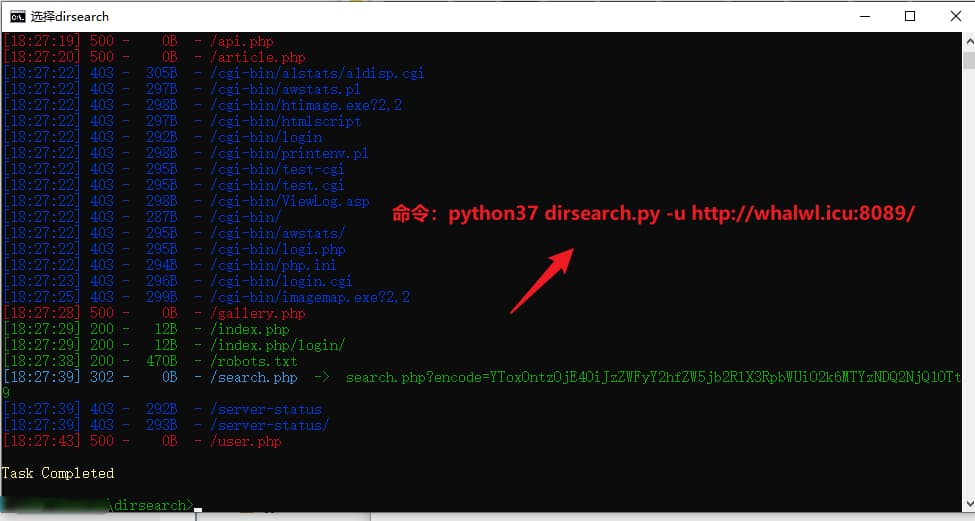This screenshot has height=521, width=975.
Task: Click the /robots.txt result
Action: tap(150, 361)
